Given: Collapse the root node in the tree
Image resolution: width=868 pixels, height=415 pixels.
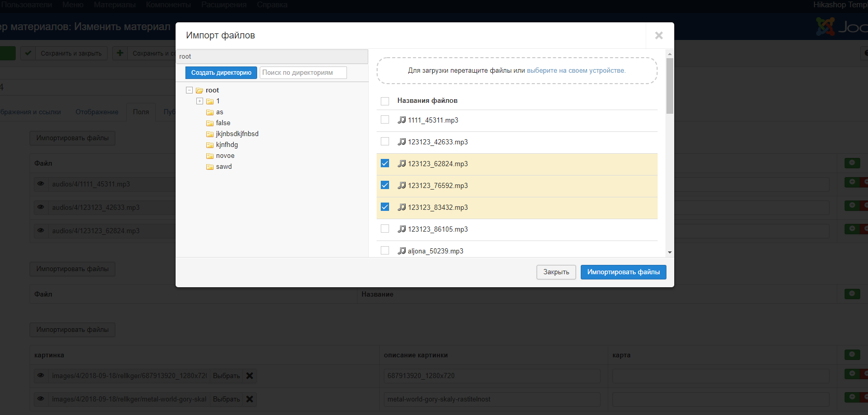Looking at the screenshot, I should pos(189,90).
